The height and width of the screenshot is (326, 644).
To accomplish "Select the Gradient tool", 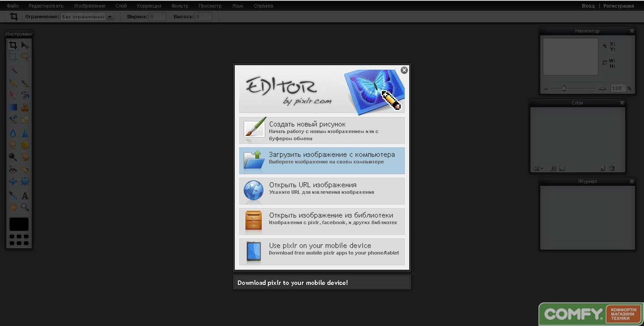I will (x=13, y=107).
